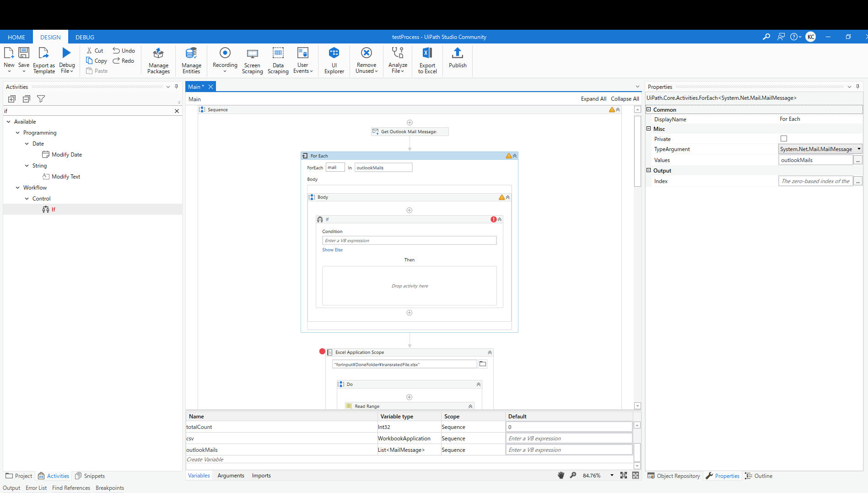Collapse the Programming tree node
The width and height of the screenshot is (868, 493).
(18, 133)
